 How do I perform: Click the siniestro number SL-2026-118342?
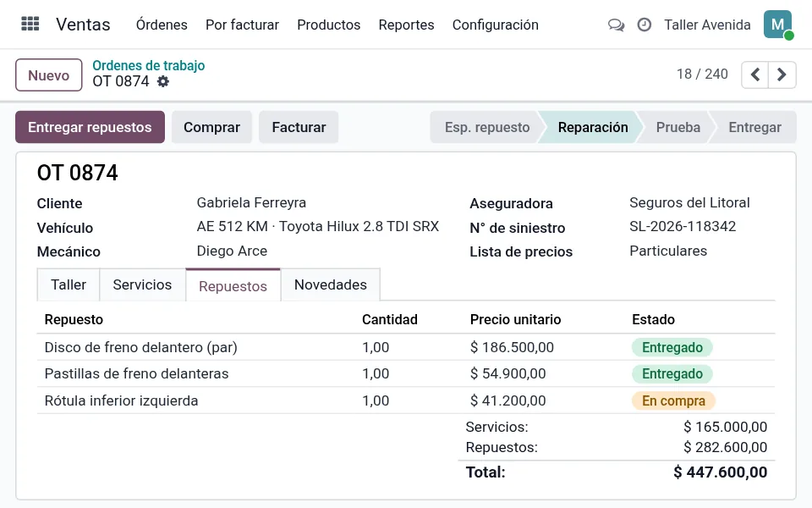tap(683, 227)
